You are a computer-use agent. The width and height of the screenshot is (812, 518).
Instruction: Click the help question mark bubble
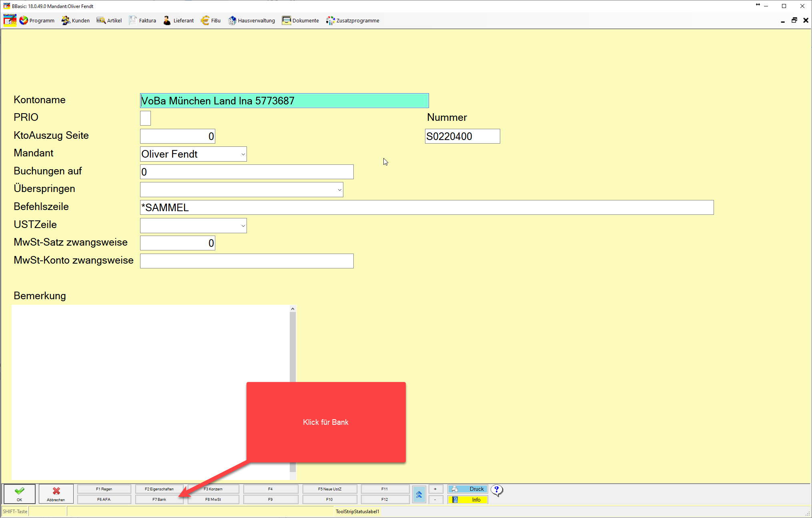497,490
